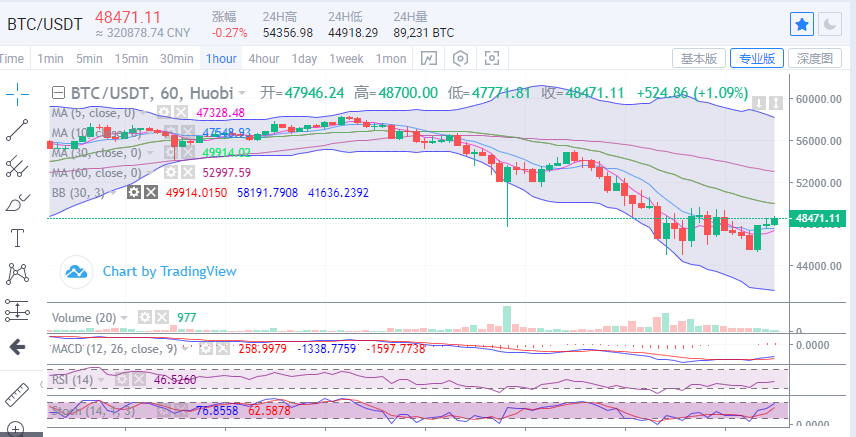Remove the Volume (20) indicator
Screen dimensions: 856x437
click(x=162, y=317)
